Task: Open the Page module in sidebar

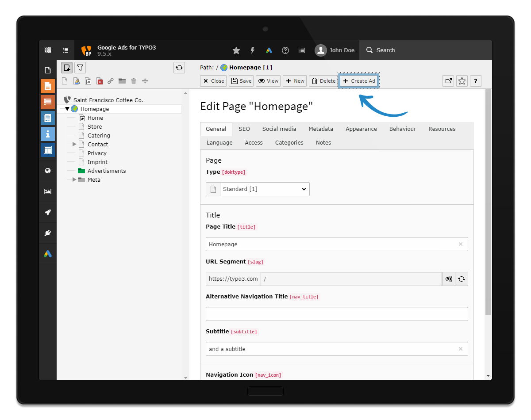Action: [48, 70]
